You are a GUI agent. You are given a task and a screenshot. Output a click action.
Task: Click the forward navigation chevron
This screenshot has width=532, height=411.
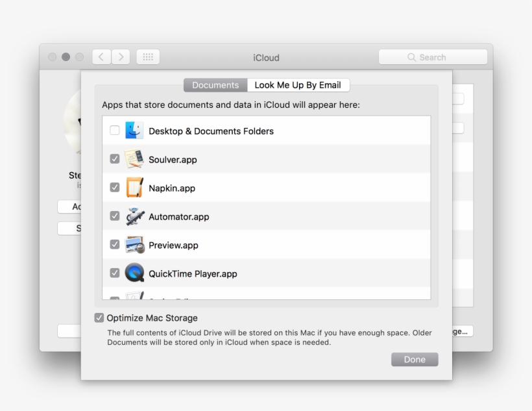(x=121, y=56)
